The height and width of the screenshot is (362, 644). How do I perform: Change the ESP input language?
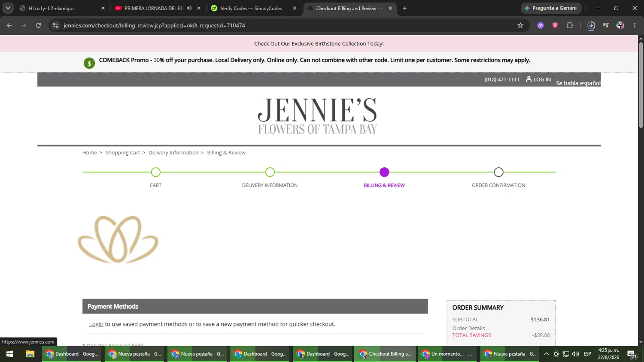[587, 354]
